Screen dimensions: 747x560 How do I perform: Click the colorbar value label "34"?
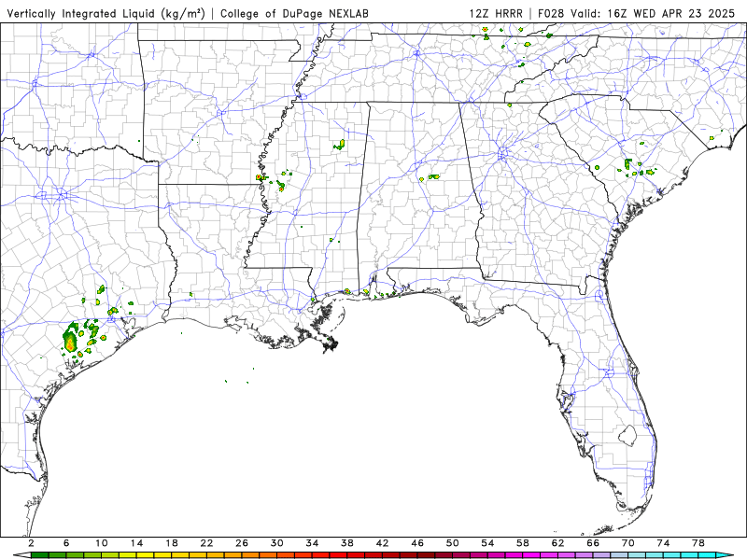click(x=312, y=543)
